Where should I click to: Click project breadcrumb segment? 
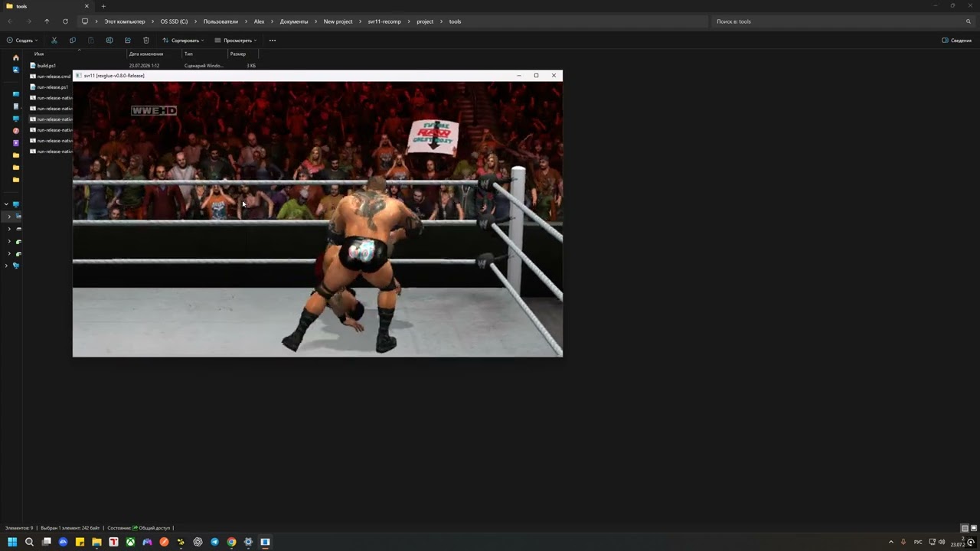pos(425,21)
